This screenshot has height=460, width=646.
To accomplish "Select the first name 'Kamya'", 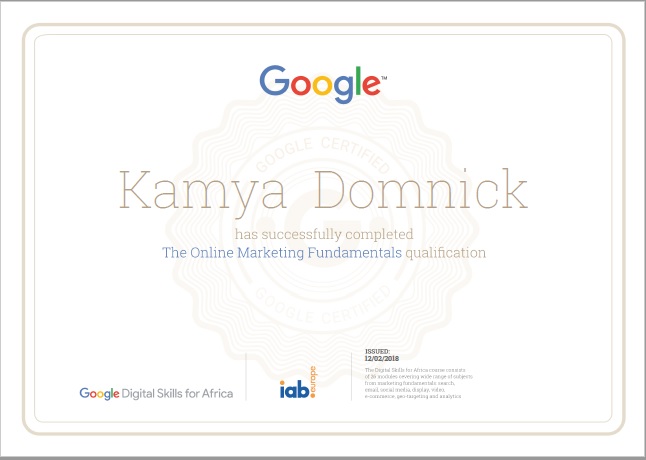I will [x=203, y=192].
